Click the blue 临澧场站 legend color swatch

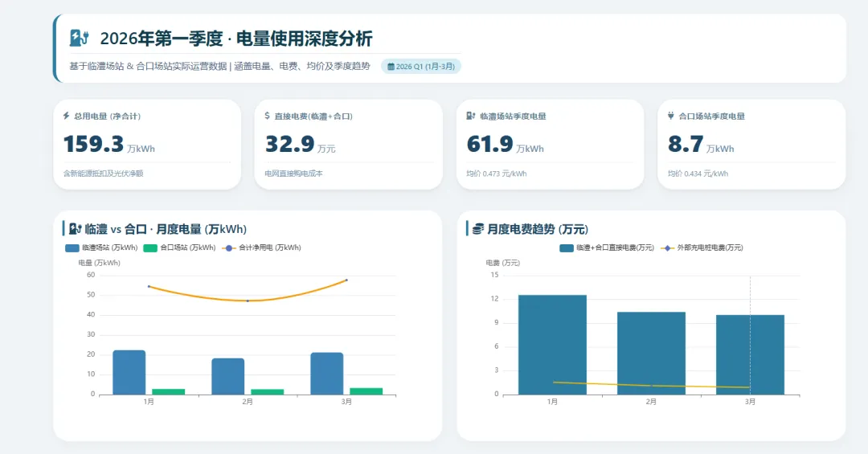tap(72, 248)
